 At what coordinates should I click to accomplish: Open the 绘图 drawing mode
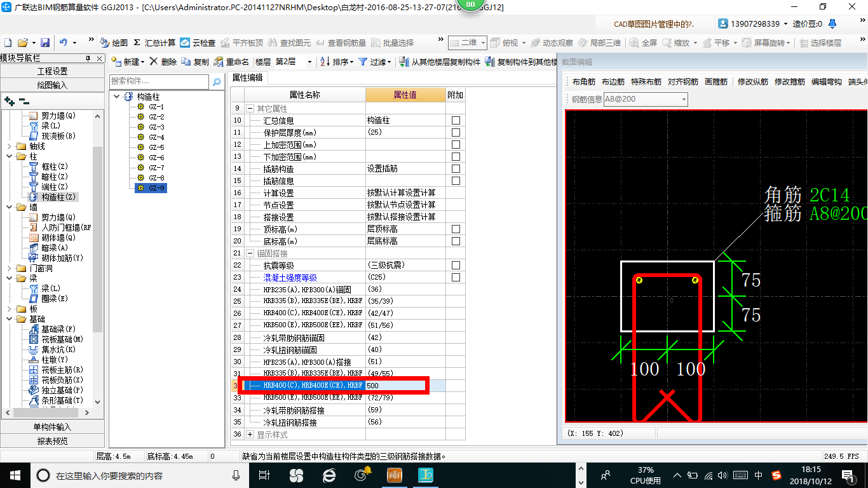pyautogui.click(x=114, y=43)
